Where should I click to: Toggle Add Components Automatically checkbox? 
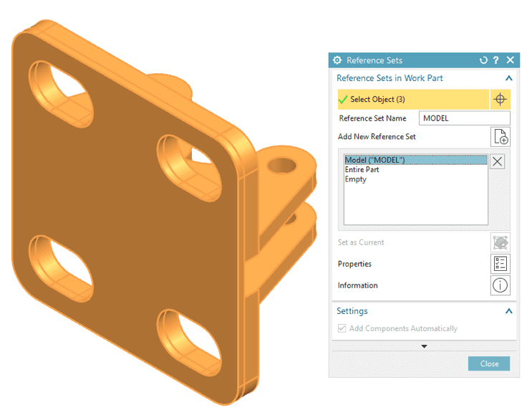342,328
